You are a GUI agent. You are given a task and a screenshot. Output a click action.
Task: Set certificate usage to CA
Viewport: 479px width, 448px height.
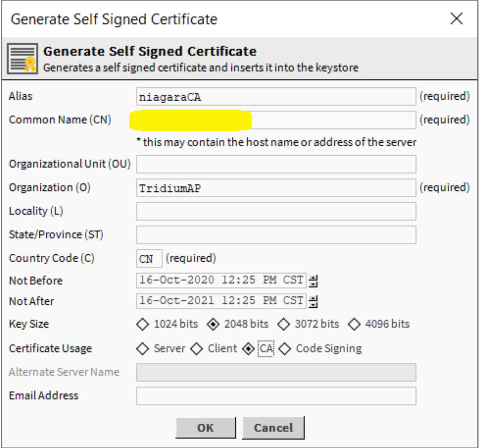pyautogui.click(x=249, y=349)
